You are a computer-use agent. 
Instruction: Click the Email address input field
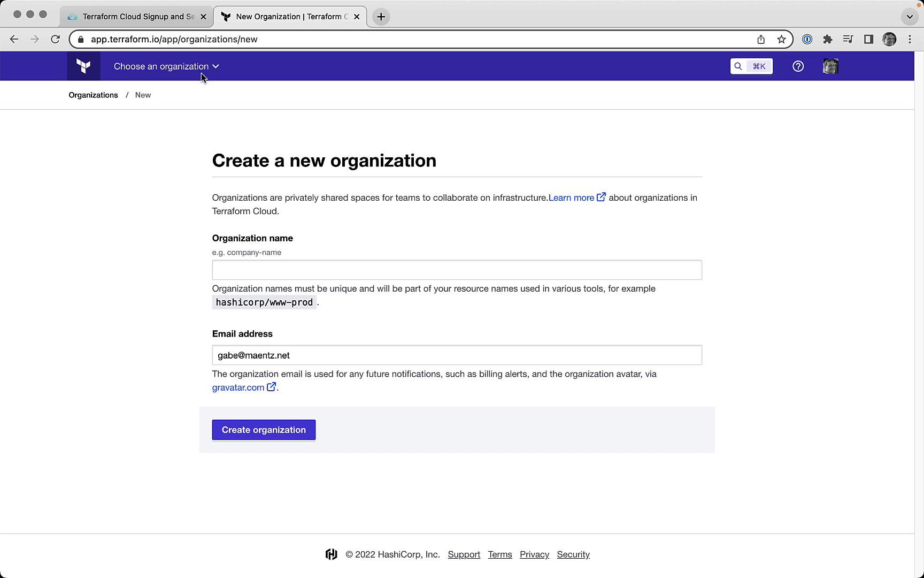coord(457,355)
